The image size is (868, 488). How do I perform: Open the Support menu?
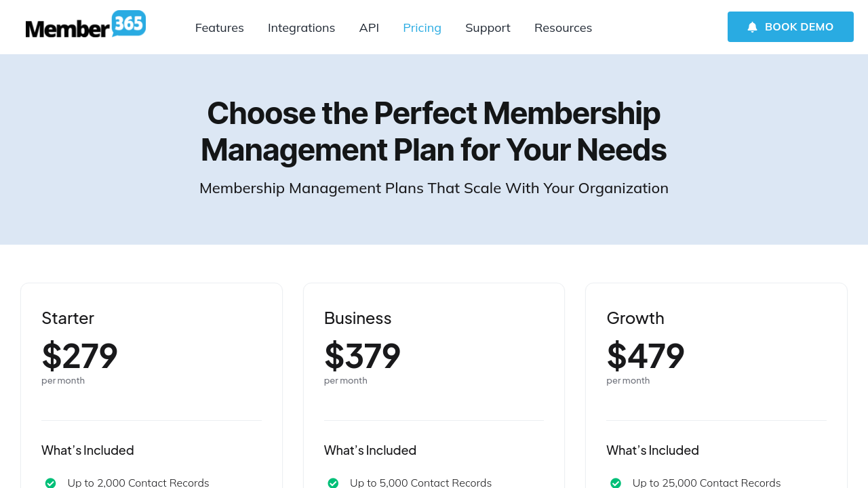(x=488, y=28)
